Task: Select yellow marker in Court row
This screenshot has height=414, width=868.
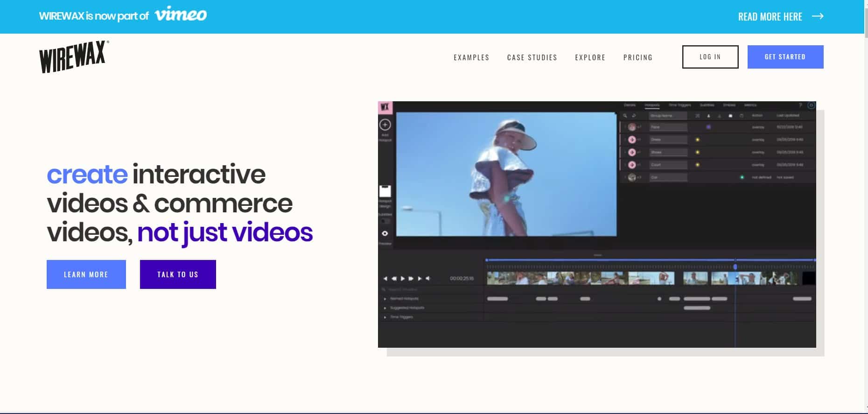Action: tap(698, 165)
